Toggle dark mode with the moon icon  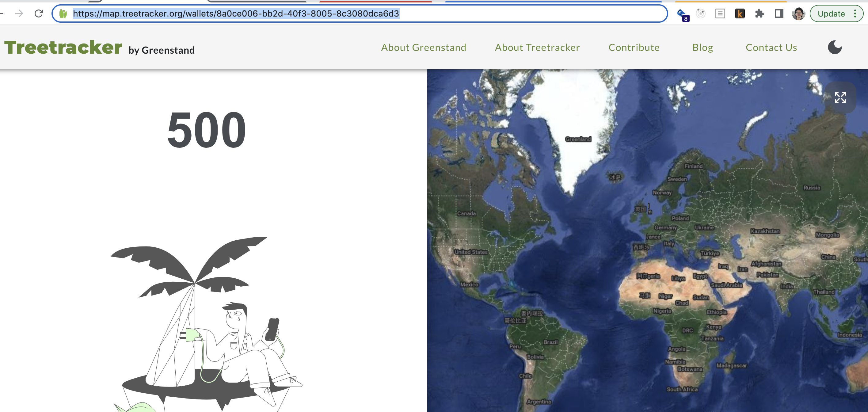[835, 48]
